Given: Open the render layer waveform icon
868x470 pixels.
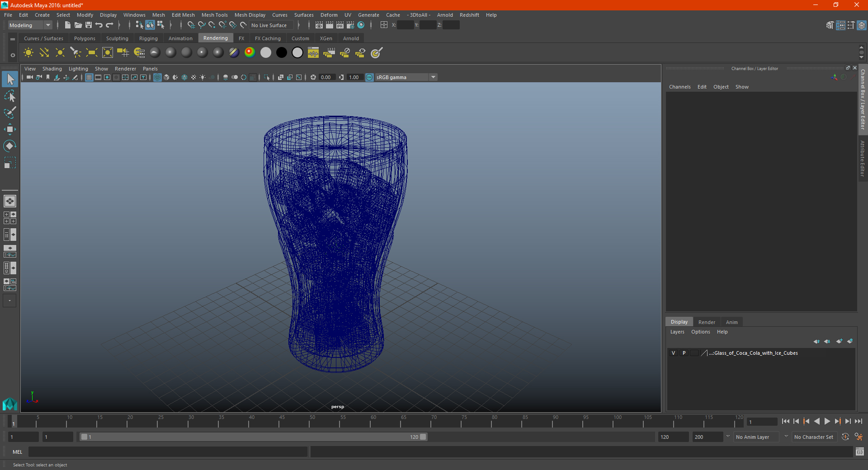Looking at the screenshot, I should click(x=313, y=53).
